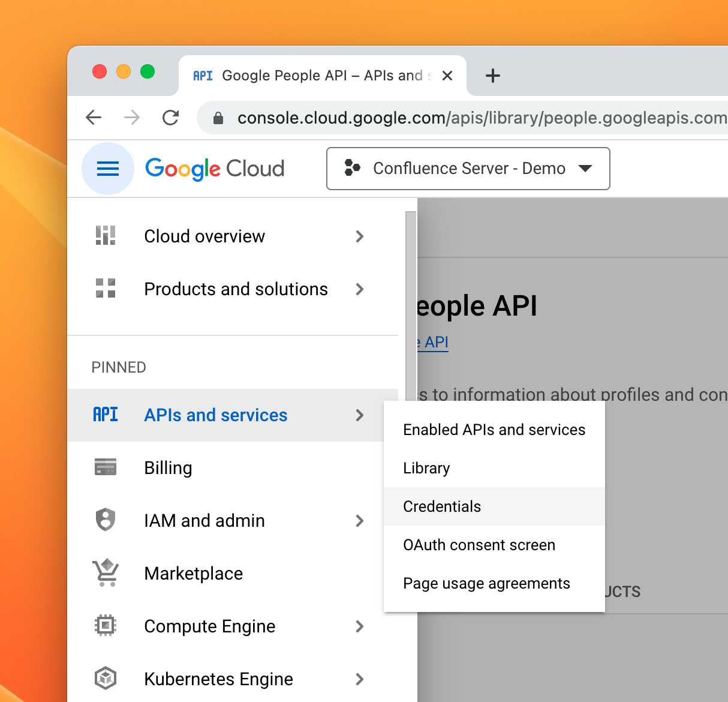Click the Marketplace cart icon
728x702 pixels.
106,573
